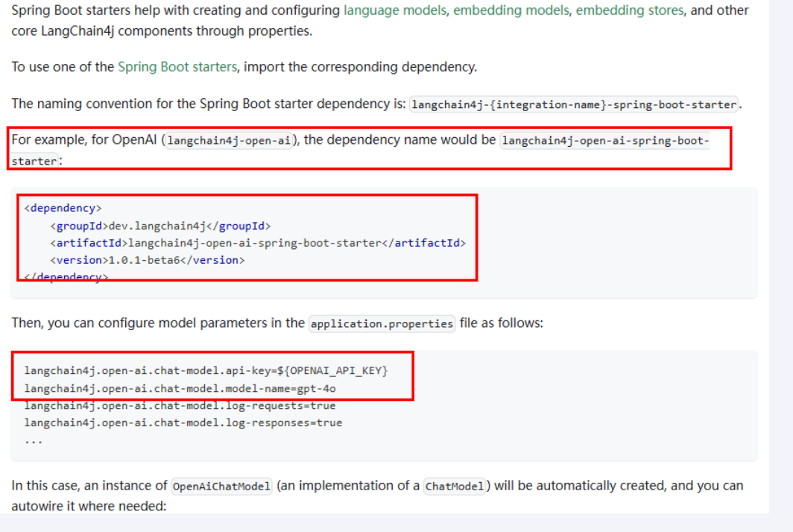This screenshot has width=793, height=532.
Task: Click the "langchain4j-open-ai" code in parentheses
Action: click(x=230, y=141)
